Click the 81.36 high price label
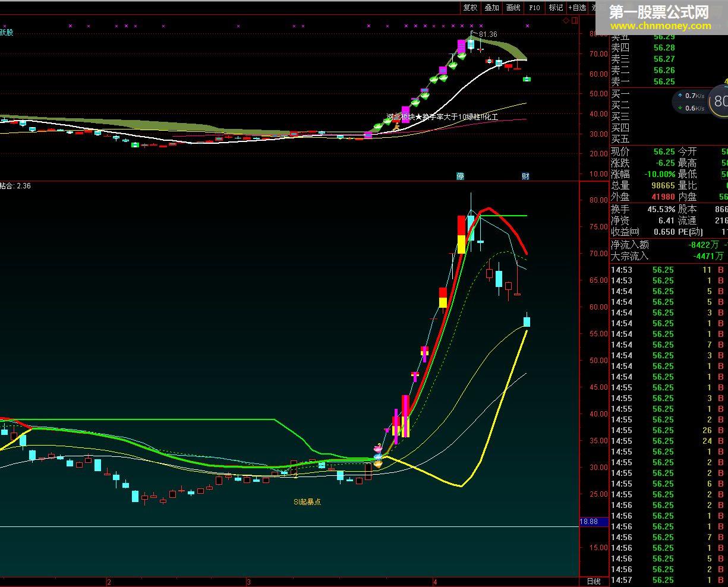Screen dimensions: 728x587 [x=488, y=34]
